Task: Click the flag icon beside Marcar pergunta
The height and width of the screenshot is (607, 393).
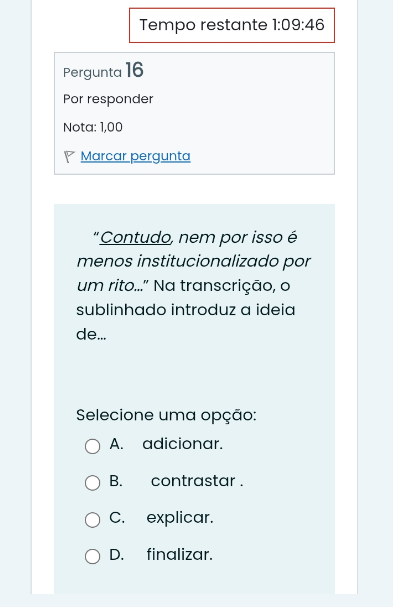Action: [69, 157]
